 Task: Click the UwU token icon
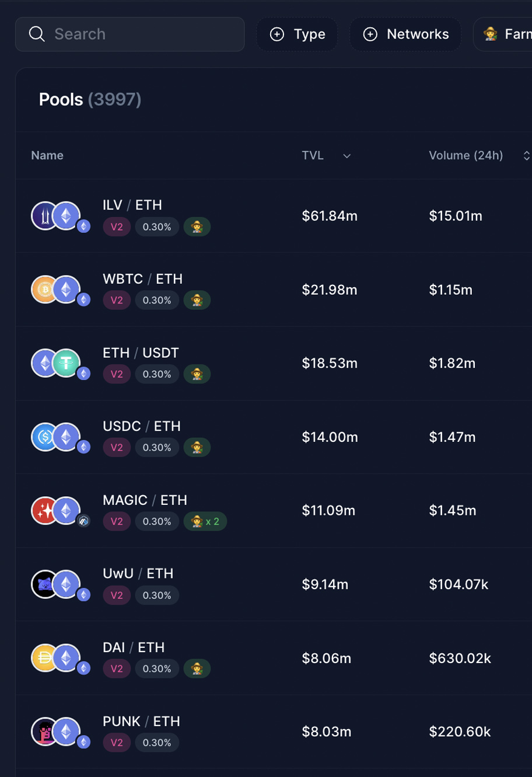(x=43, y=584)
